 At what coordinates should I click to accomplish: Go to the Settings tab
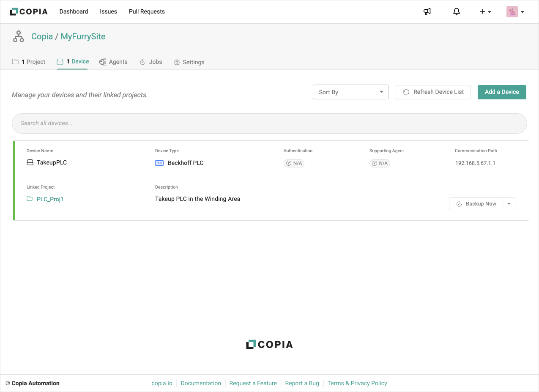(x=189, y=62)
